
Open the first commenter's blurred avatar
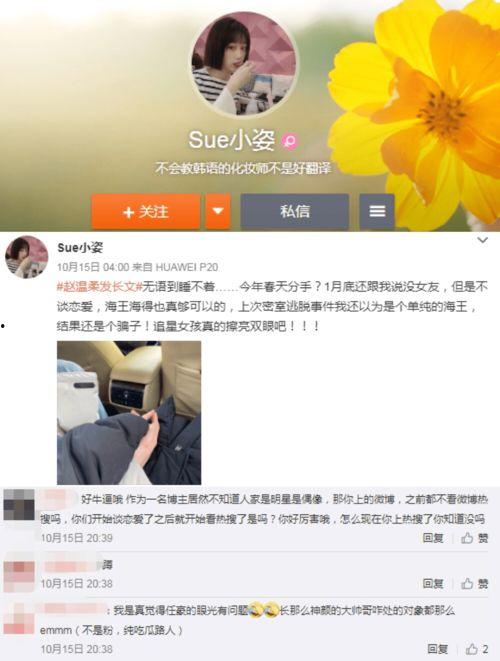click(19, 505)
